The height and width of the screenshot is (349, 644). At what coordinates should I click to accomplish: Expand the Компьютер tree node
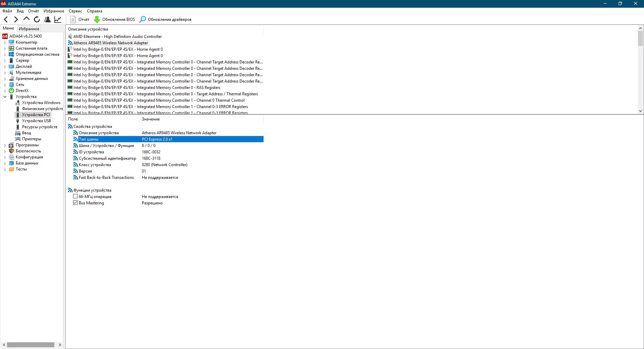(5, 42)
